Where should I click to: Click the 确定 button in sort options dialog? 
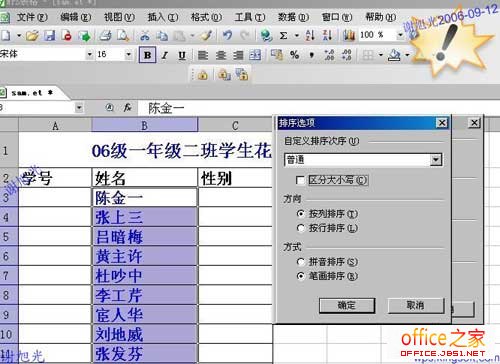point(347,305)
